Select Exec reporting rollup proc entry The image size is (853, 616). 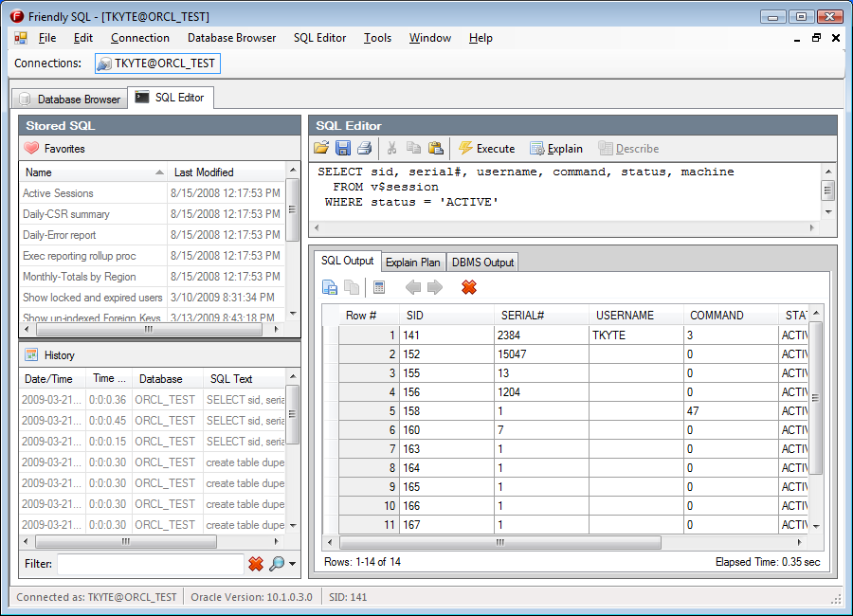click(152, 256)
